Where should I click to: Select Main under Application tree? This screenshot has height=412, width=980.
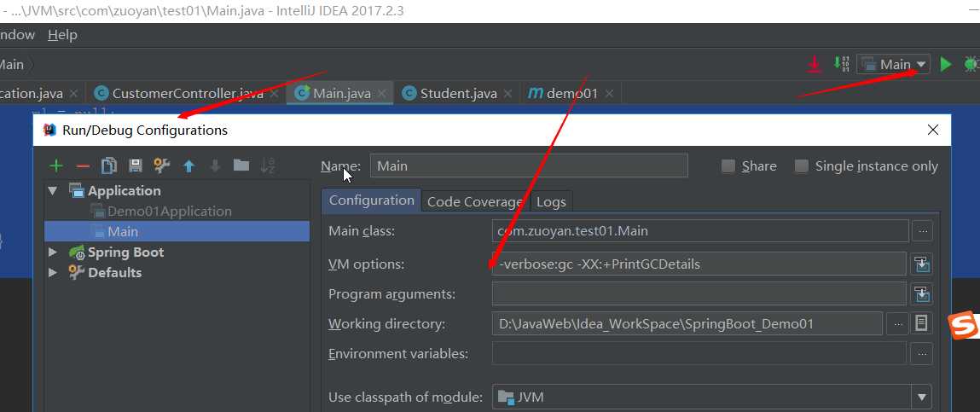coord(177,231)
